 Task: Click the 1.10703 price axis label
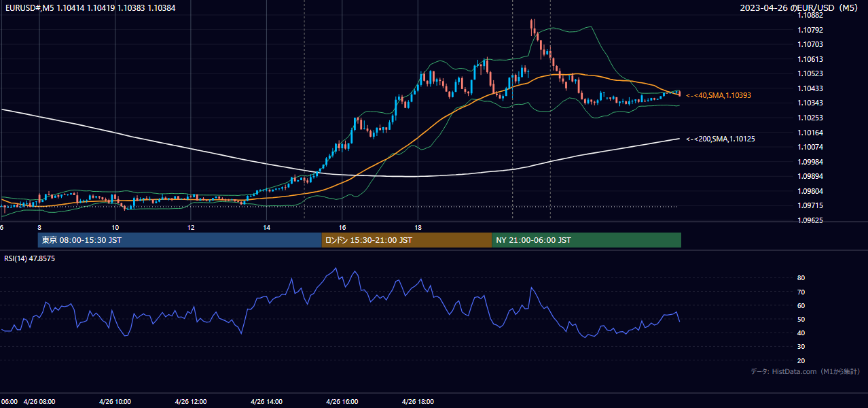coord(810,44)
